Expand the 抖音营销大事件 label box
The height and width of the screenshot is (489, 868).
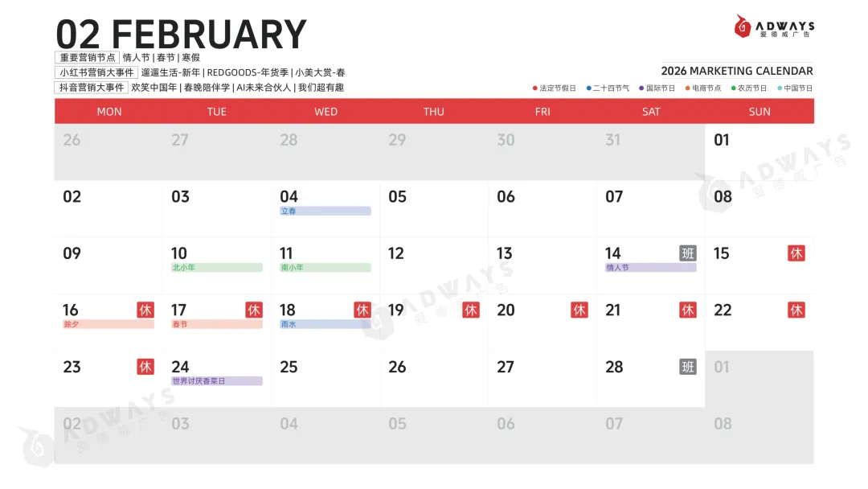tap(90, 87)
